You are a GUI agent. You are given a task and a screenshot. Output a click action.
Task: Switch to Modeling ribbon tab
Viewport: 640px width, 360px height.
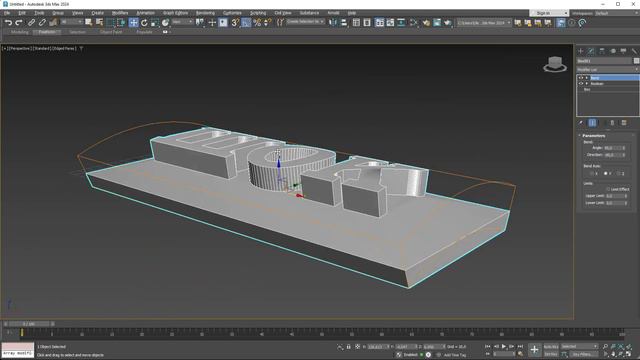[19, 32]
